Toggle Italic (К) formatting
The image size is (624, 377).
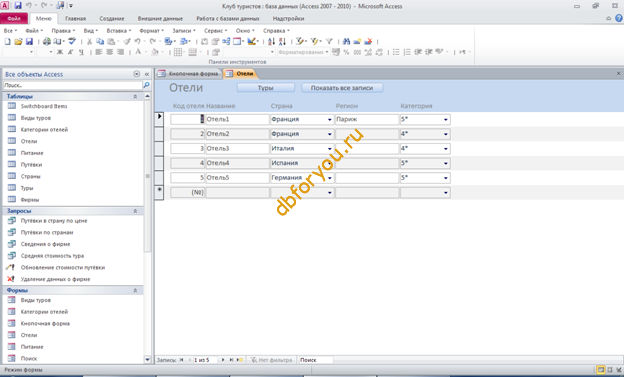tap(70, 52)
